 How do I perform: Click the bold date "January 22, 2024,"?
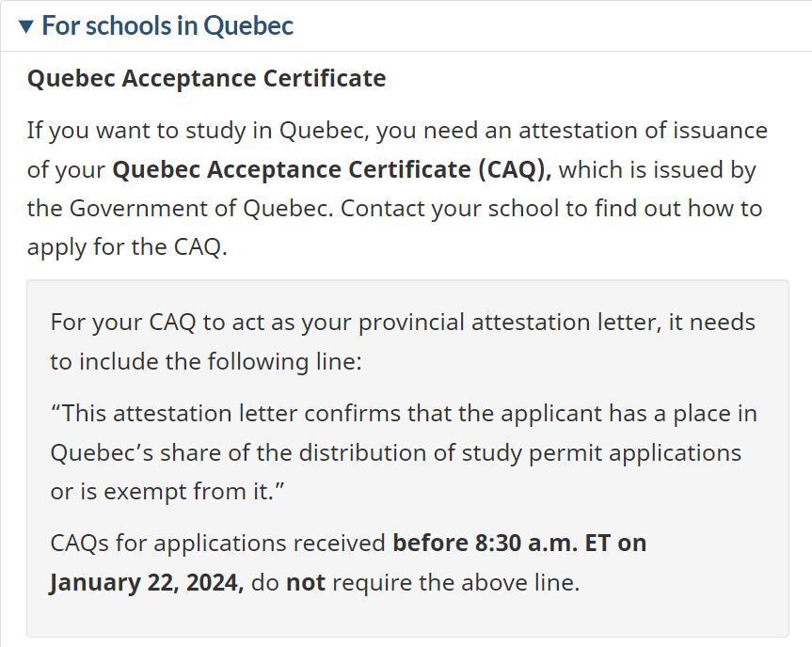[147, 583]
